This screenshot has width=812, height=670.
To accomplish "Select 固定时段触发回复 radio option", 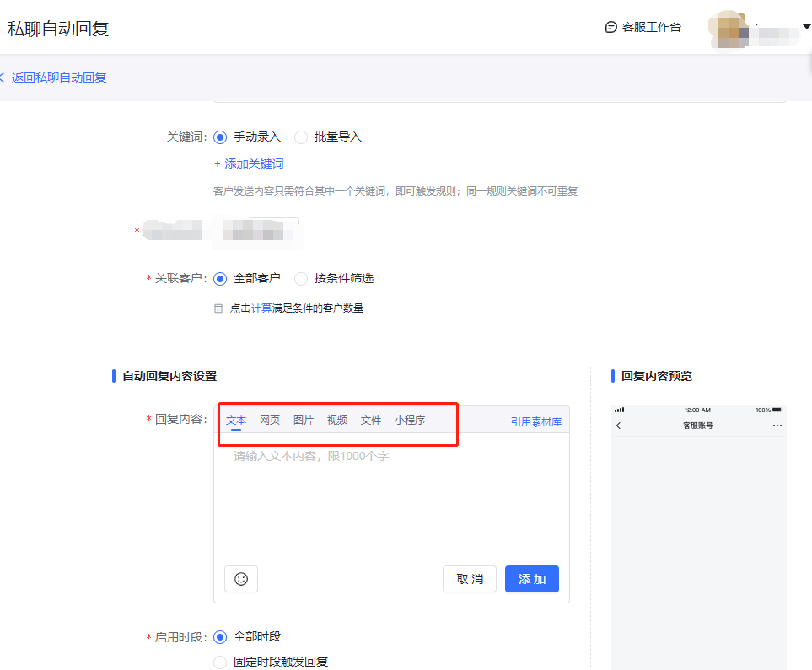I will 221,662.
